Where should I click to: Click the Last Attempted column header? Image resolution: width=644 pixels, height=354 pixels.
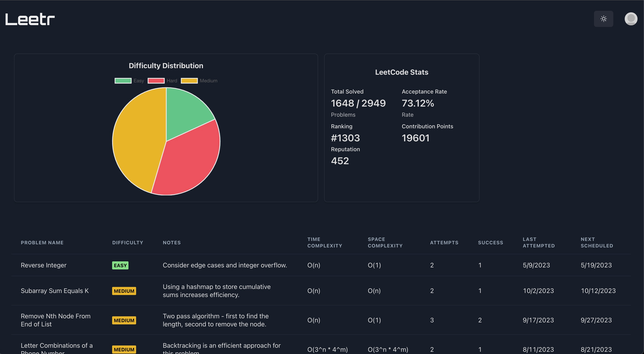pyautogui.click(x=539, y=243)
